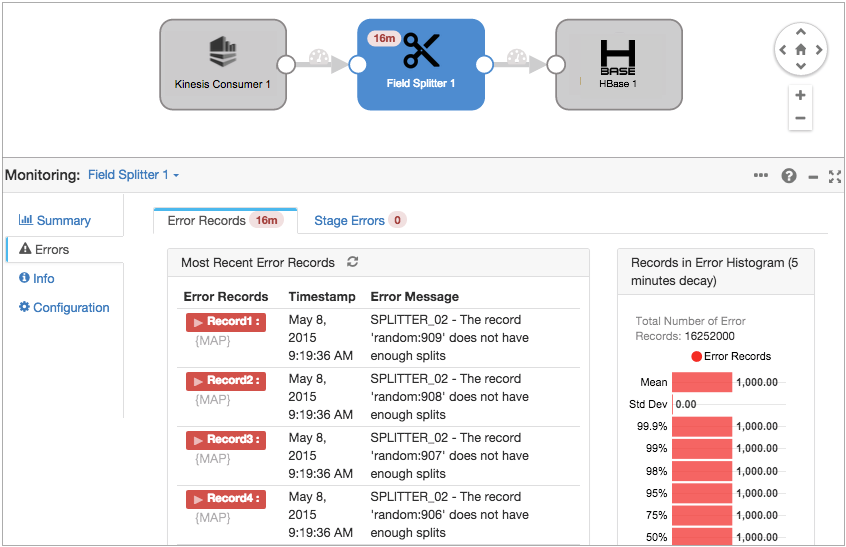Expand Record2 error record
The width and height of the screenshot is (846, 547).
225,381
